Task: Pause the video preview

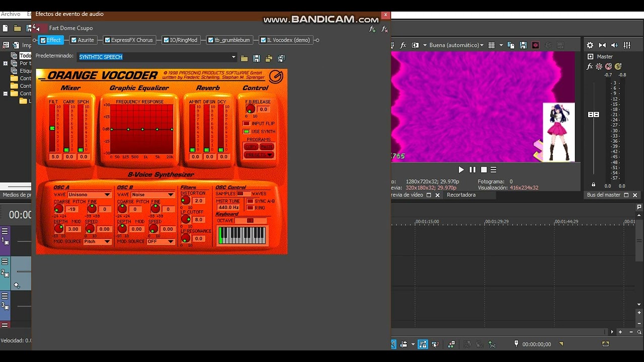Action: coord(472,170)
